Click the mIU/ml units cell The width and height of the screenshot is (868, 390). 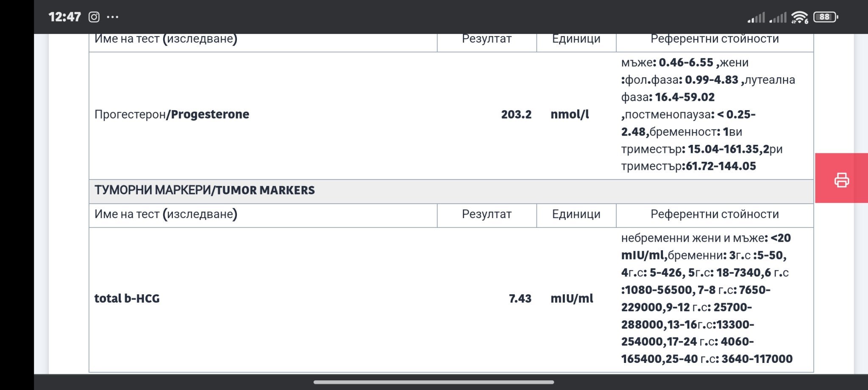click(x=572, y=299)
